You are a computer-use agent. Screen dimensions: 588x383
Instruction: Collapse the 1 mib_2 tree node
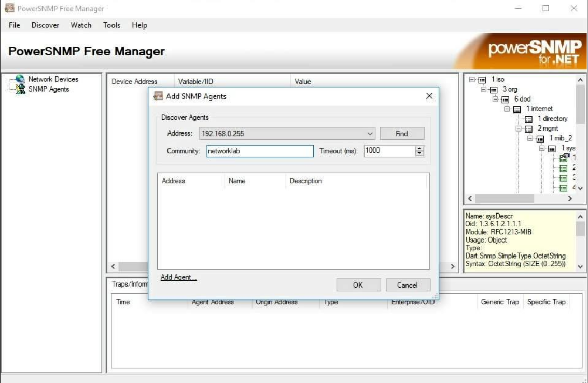530,138
